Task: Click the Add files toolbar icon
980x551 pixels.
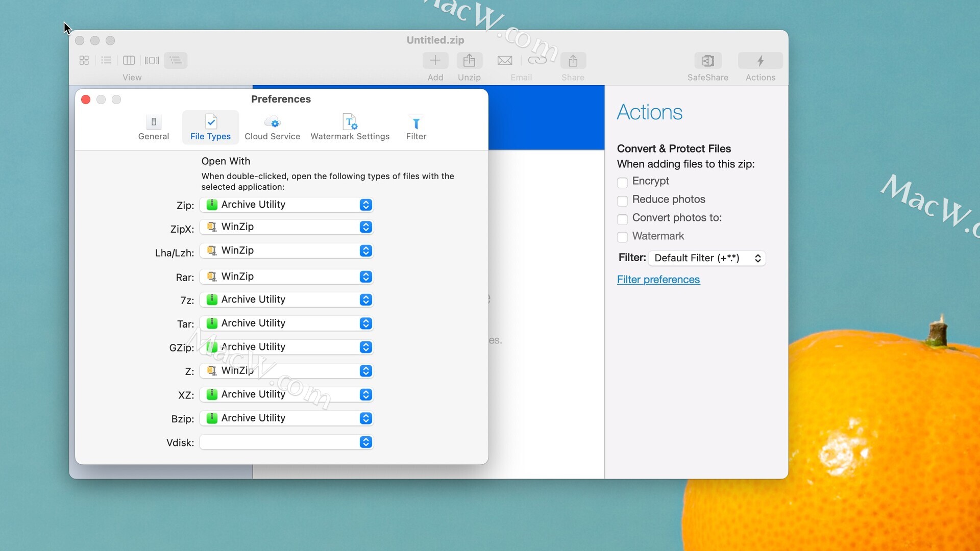Action: 435,61
